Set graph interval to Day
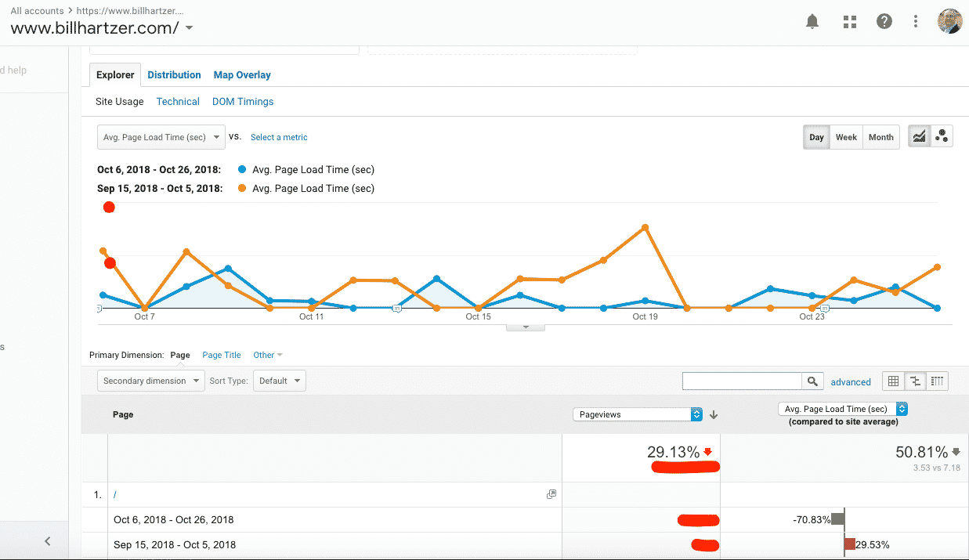The width and height of the screenshot is (969, 560). [x=816, y=137]
